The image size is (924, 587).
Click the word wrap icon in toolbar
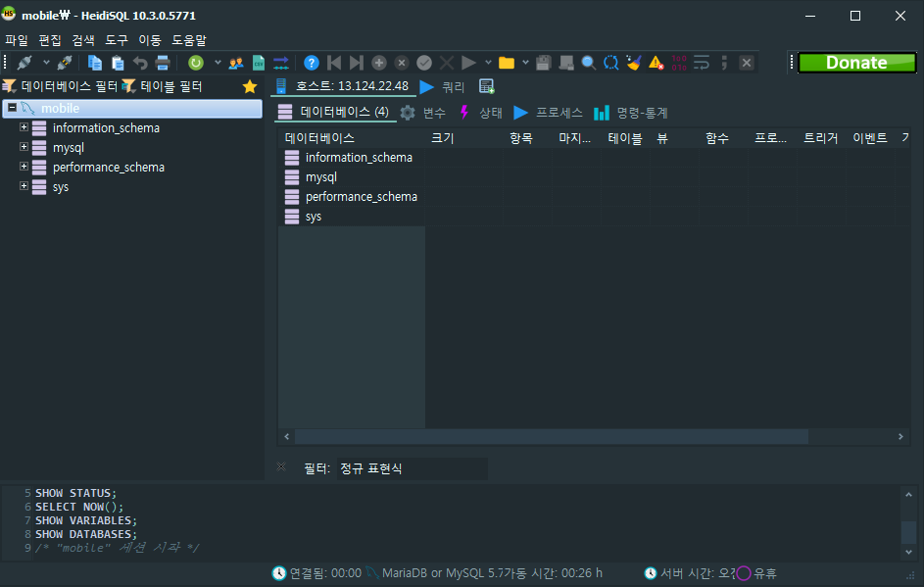(x=702, y=63)
